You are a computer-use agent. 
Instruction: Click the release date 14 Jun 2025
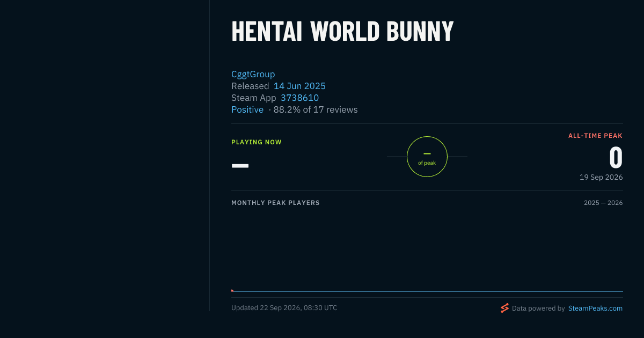tap(299, 86)
